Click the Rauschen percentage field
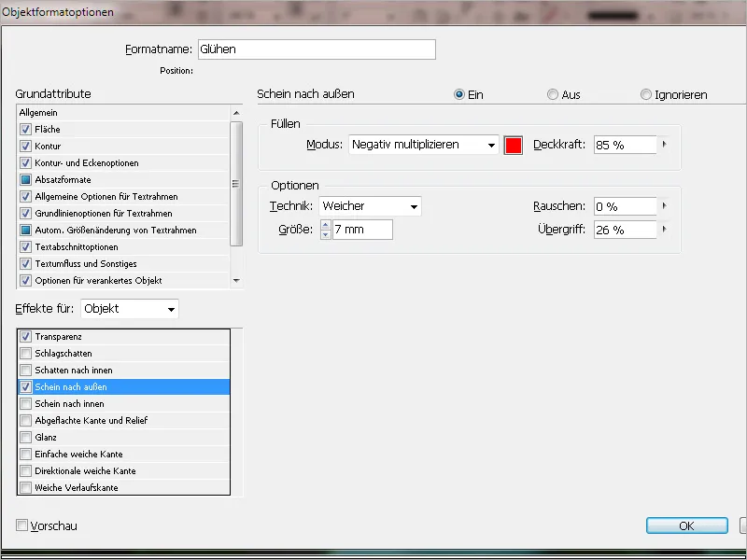 pyautogui.click(x=625, y=206)
